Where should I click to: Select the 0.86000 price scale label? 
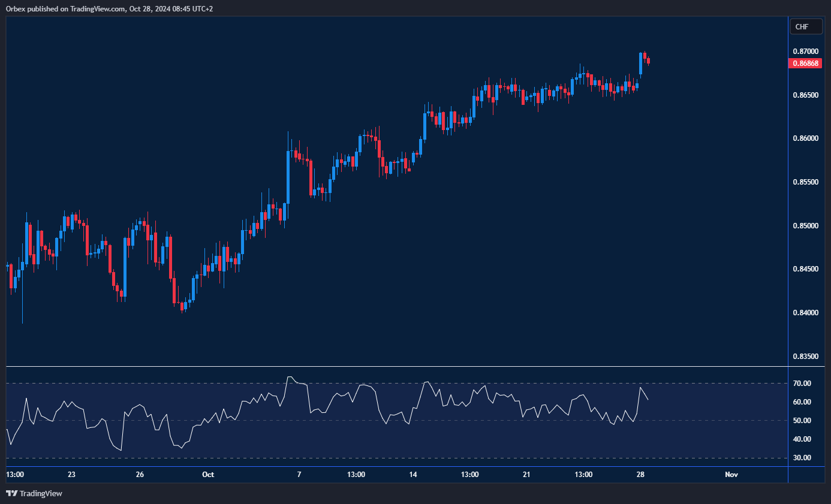(x=806, y=138)
